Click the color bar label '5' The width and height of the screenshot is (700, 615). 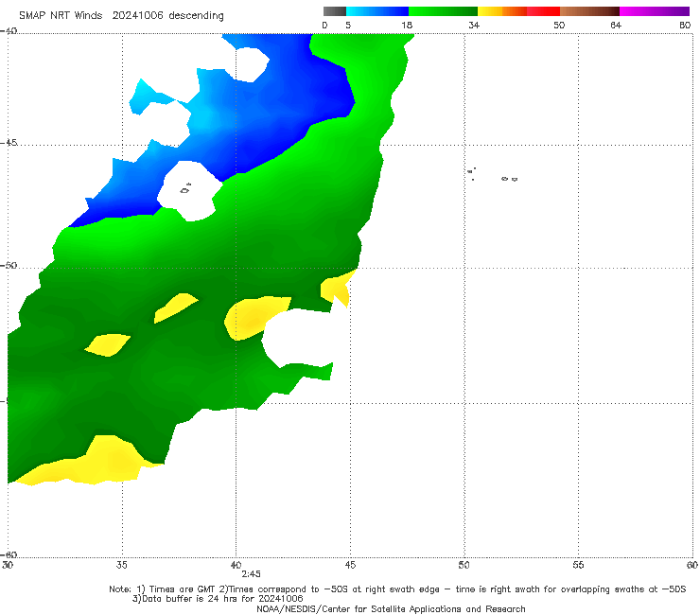[348, 25]
